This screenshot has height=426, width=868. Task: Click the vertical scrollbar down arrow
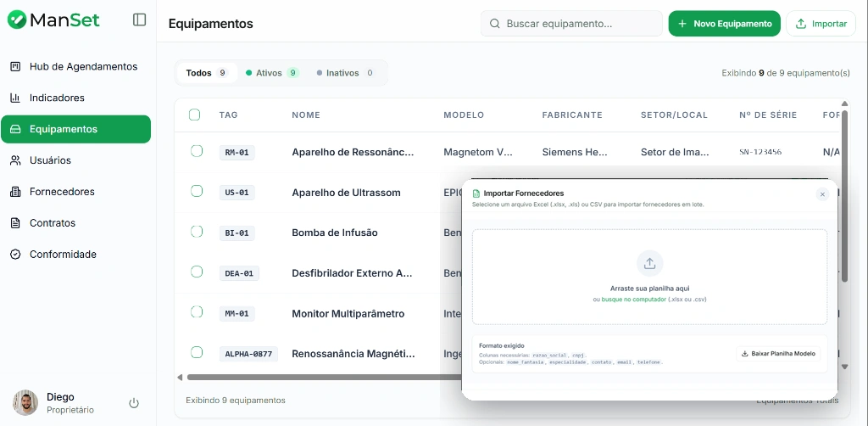pyautogui.click(x=845, y=367)
